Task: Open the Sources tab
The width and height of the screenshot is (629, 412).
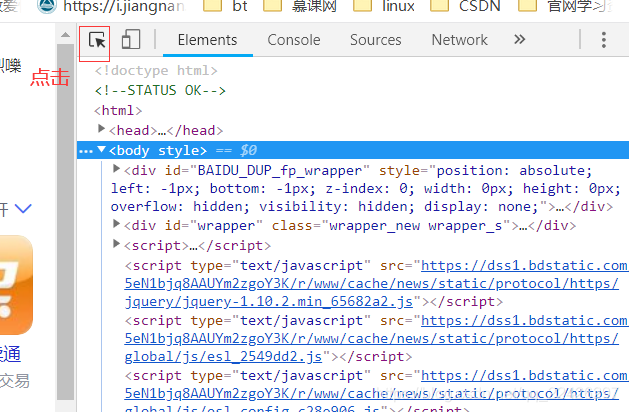Action: (x=375, y=40)
